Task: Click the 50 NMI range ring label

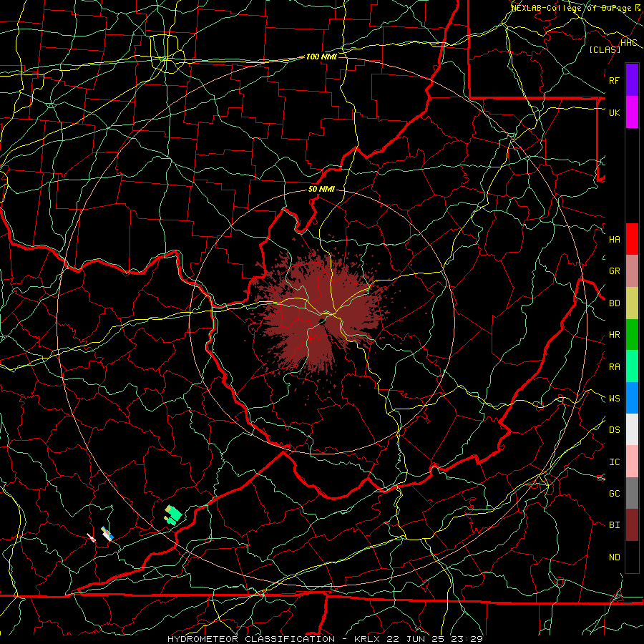Action: 321,189
